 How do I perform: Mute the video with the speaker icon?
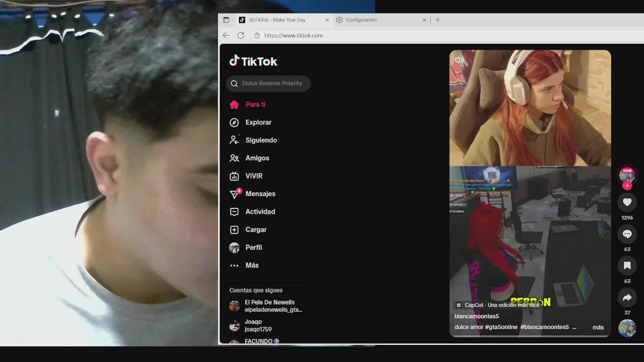pyautogui.click(x=459, y=60)
